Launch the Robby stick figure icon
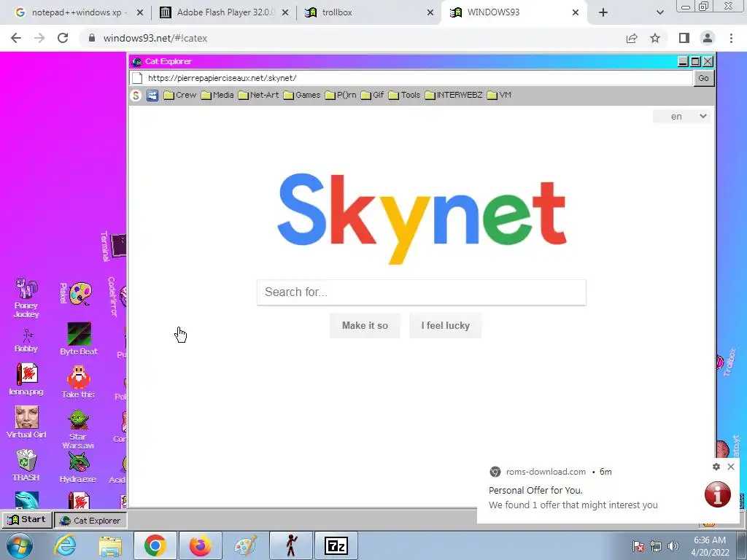 [26, 340]
